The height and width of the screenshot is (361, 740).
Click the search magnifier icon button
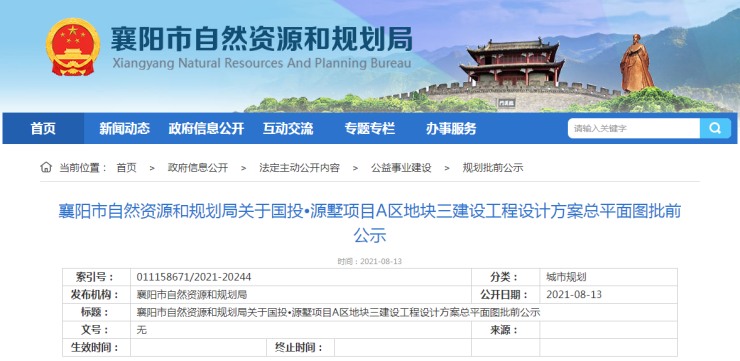point(715,128)
